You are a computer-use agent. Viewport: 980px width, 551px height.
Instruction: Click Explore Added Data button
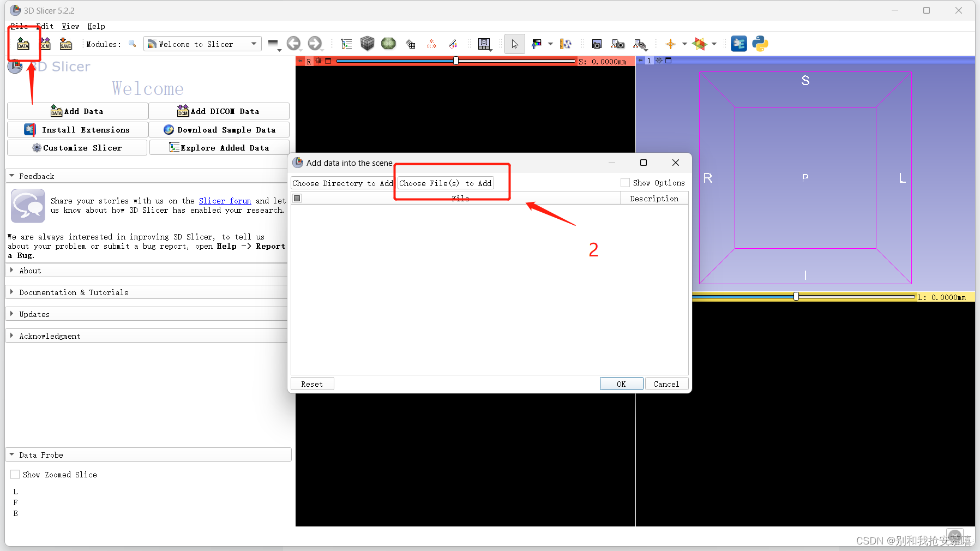click(219, 148)
